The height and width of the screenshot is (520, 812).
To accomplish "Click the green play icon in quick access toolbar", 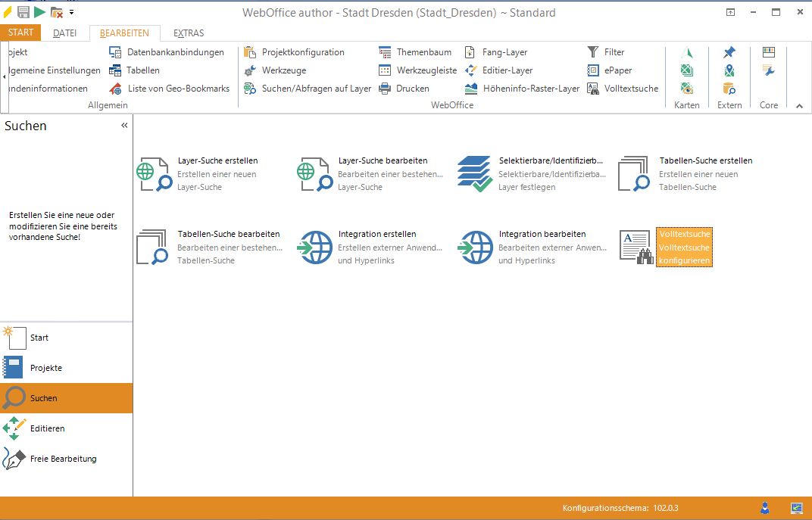I will click(x=39, y=12).
